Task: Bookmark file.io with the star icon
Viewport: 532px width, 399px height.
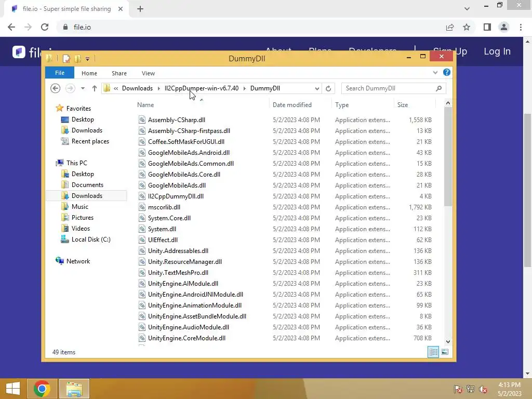Action: (x=467, y=27)
